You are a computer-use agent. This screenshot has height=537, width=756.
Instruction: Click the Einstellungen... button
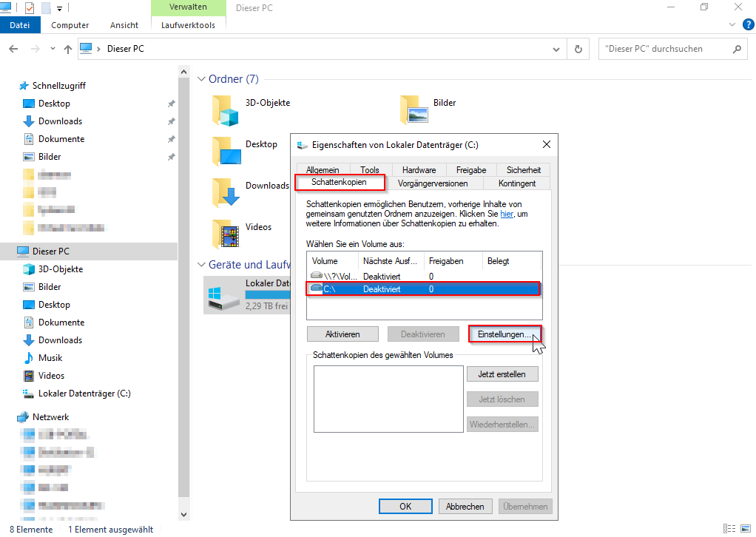[x=504, y=334]
